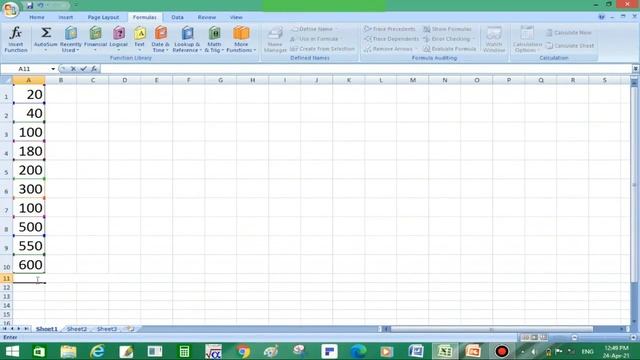640x360 pixels.
Task: Click the zoom slider in status bar
Action: tap(603, 338)
